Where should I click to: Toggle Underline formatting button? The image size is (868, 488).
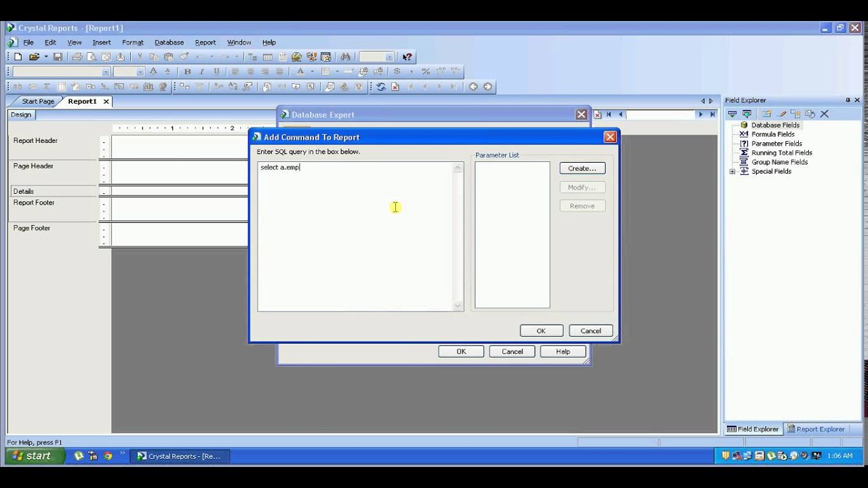(216, 71)
